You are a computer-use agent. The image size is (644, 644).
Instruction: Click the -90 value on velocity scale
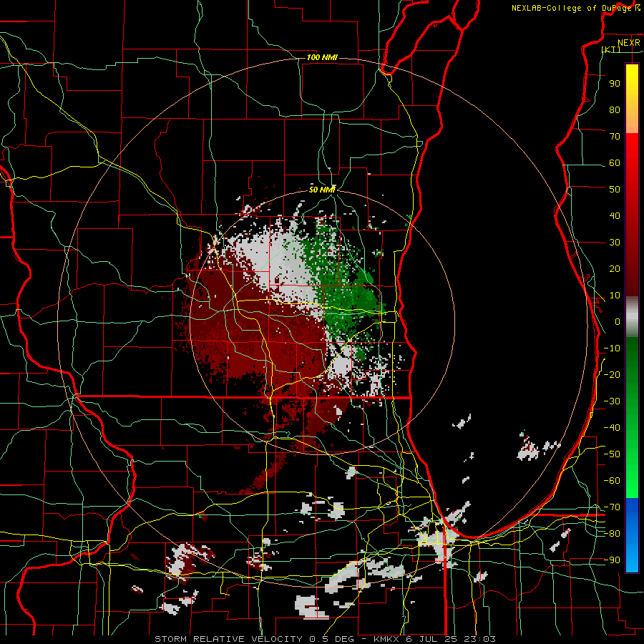click(612, 560)
